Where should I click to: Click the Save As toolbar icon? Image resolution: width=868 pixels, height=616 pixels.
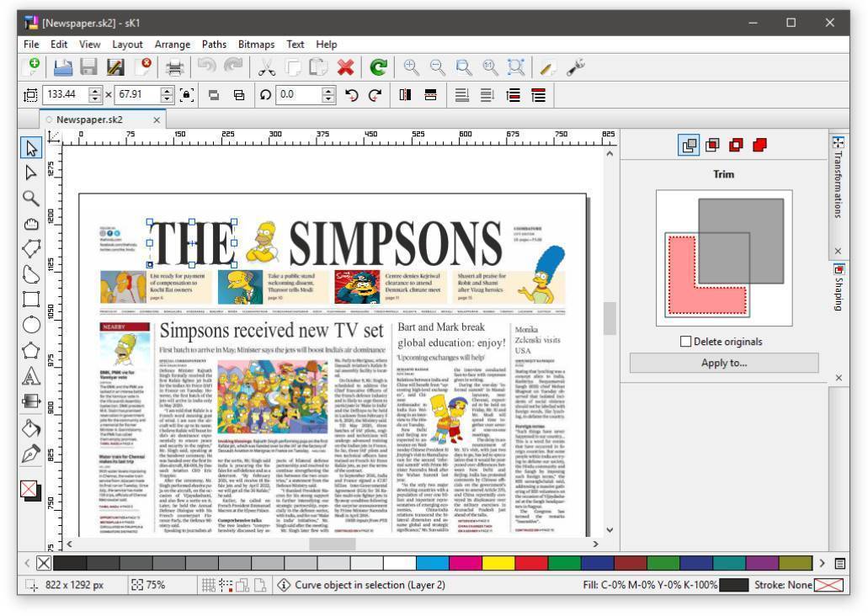(x=115, y=67)
